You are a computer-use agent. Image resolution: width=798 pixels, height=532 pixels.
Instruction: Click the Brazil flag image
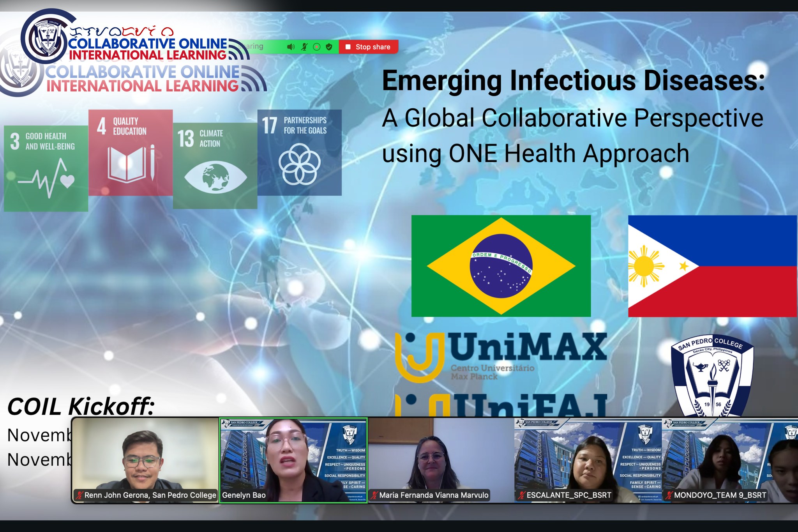501,266
